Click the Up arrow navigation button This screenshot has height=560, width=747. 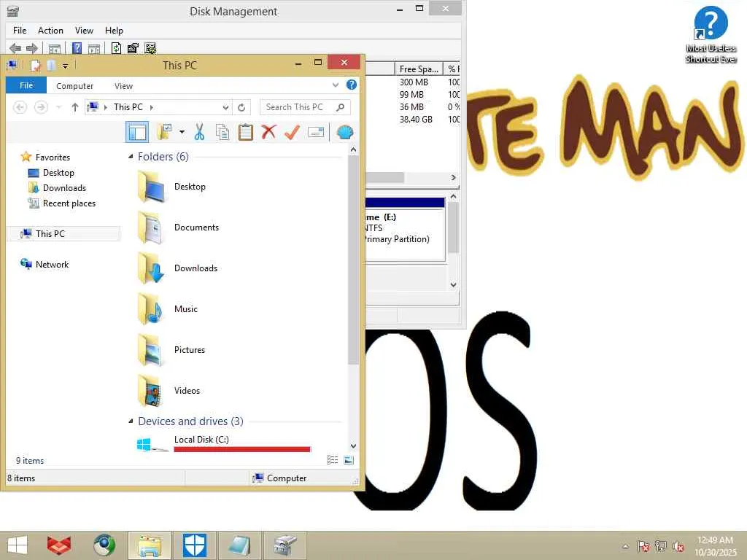pyautogui.click(x=75, y=107)
